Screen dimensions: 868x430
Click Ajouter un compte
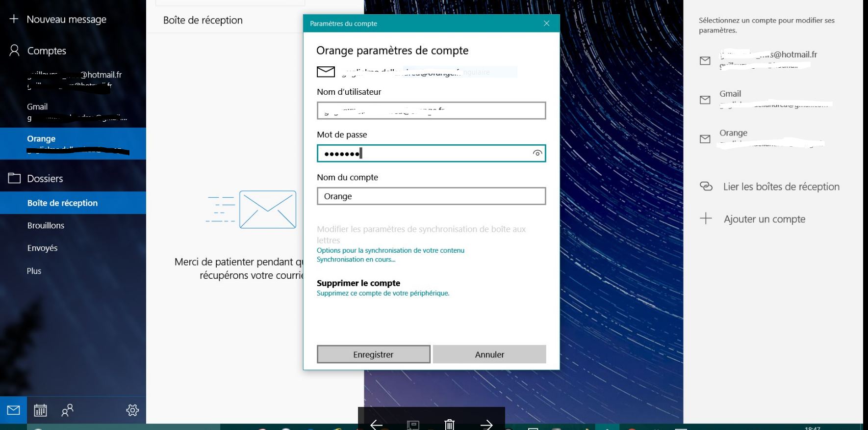click(x=765, y=219)
